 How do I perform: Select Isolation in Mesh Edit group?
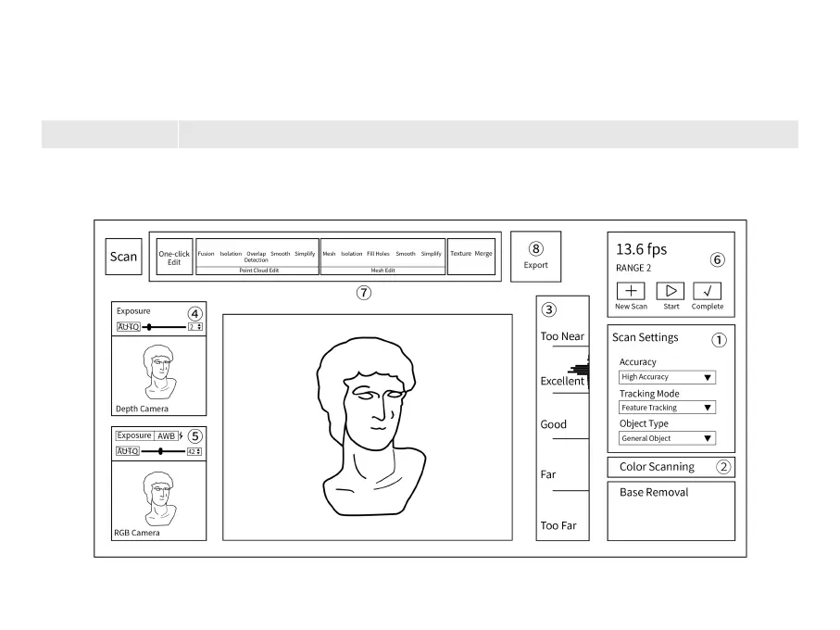click(x=352, y=254)
